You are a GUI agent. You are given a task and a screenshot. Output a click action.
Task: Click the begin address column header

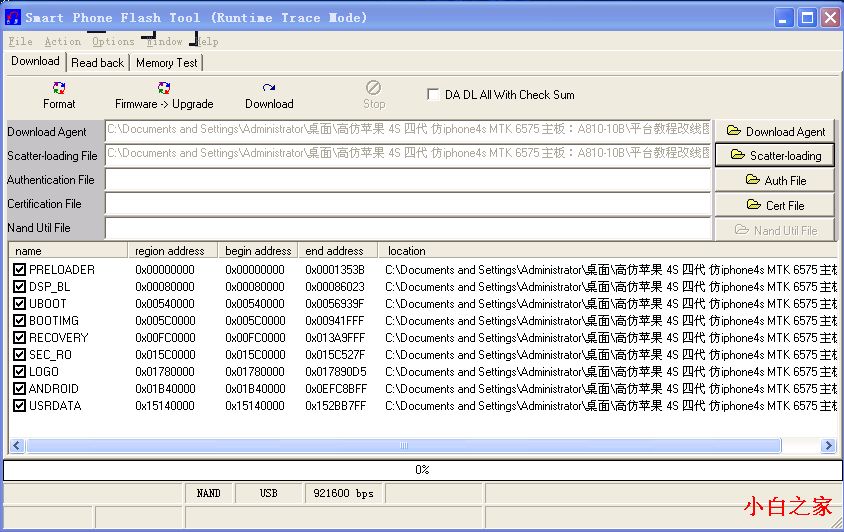(x=258, y=251)
